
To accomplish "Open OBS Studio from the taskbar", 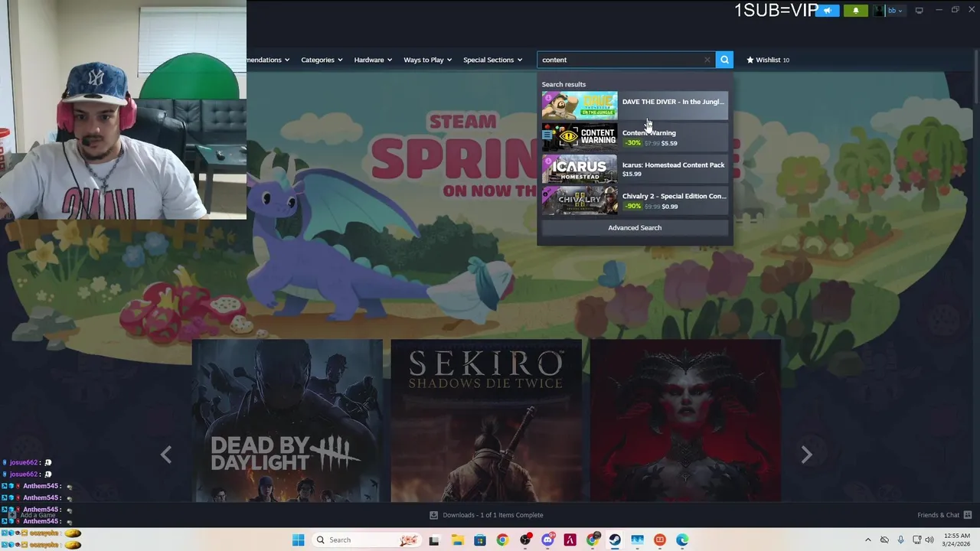I will pos(525,540).
